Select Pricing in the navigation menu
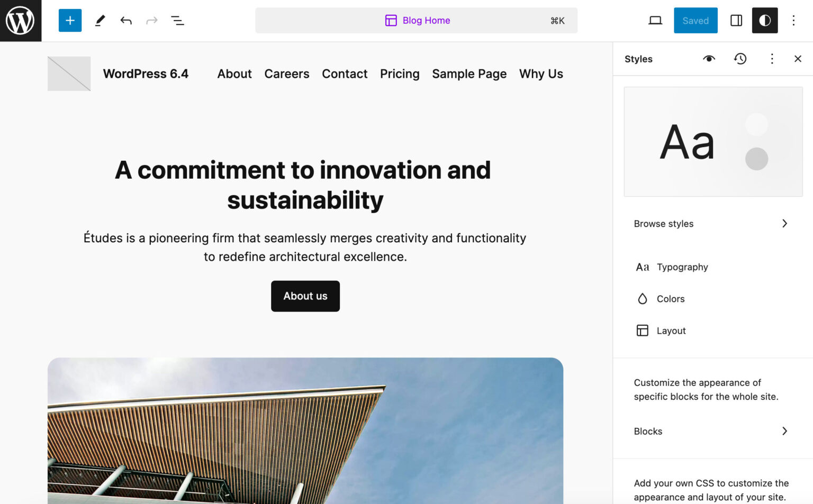This screenshot has height=504, width=813. [x=400, y=74]
